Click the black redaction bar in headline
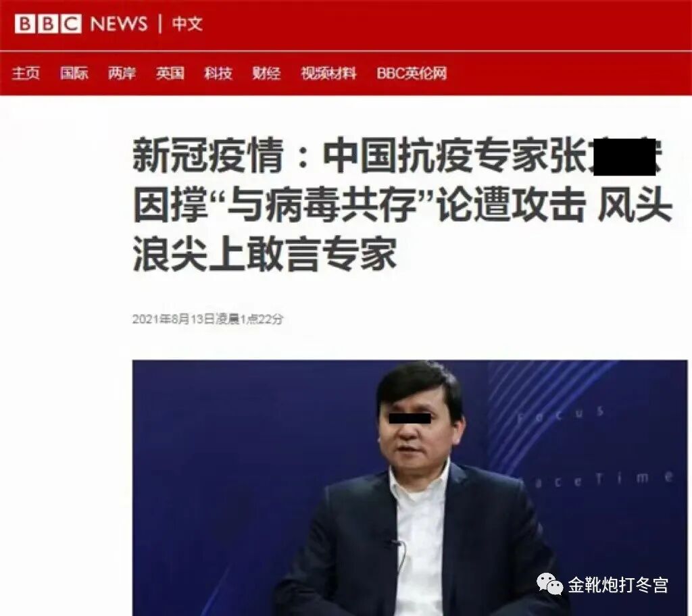 pos(624,156)
